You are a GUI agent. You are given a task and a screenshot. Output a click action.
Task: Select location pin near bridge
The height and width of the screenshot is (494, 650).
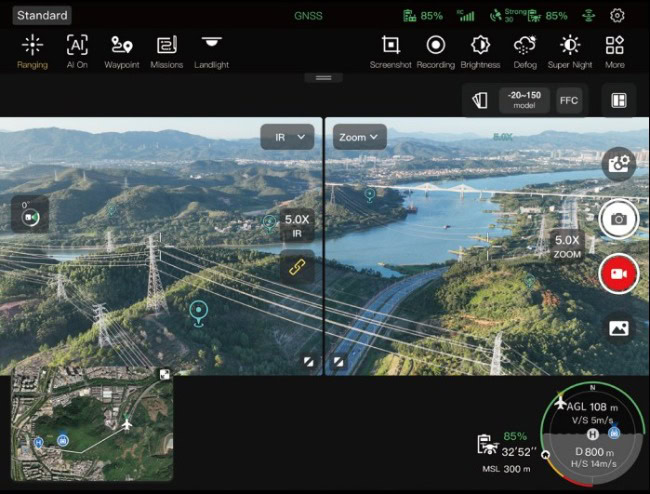tap(370, 195)
